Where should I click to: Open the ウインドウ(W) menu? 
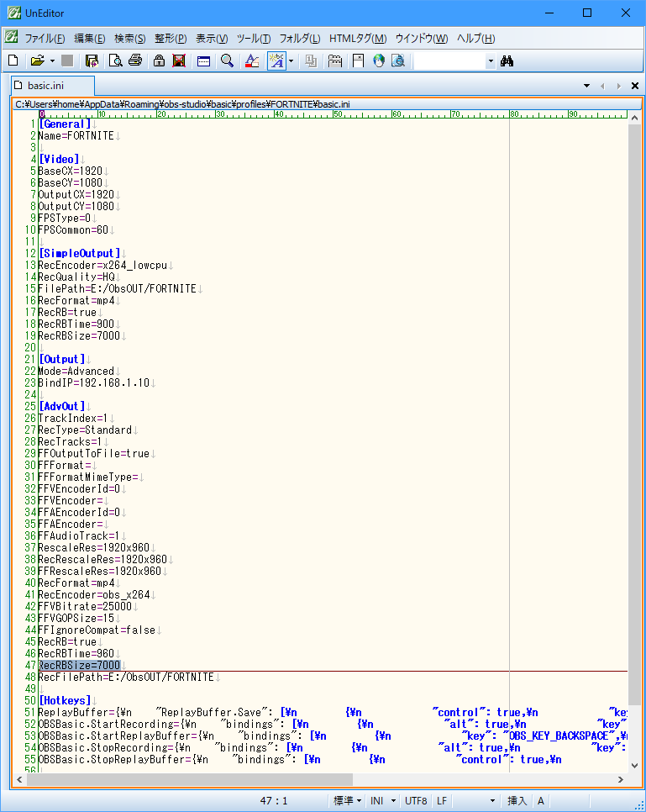point(422,39)
